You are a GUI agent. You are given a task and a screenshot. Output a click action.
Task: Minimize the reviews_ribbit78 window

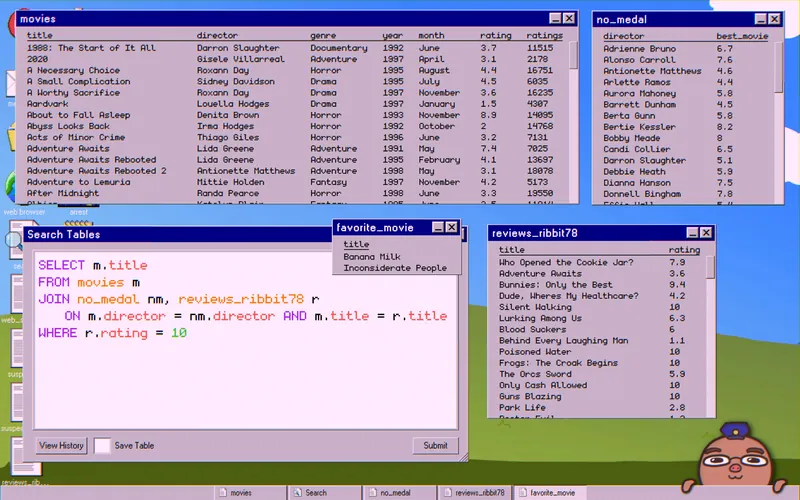pos(692,233)
